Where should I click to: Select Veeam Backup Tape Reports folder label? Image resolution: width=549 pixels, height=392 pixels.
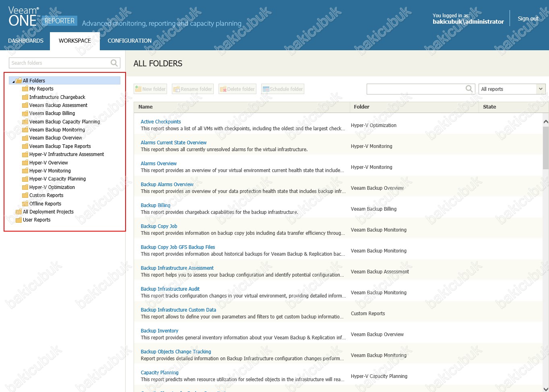pyautogui.click(x=60, y=146)
